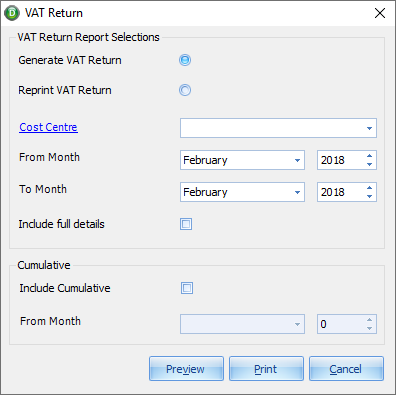Decrease the To Month year 2018
The height and width of the screenshot is (395, 396).
click(x=369, y=196)
